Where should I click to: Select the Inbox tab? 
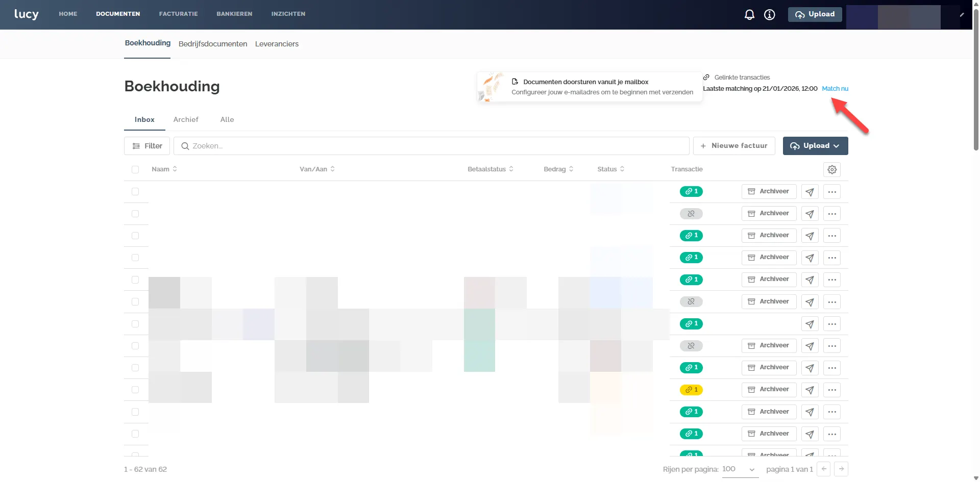point(144,119)
